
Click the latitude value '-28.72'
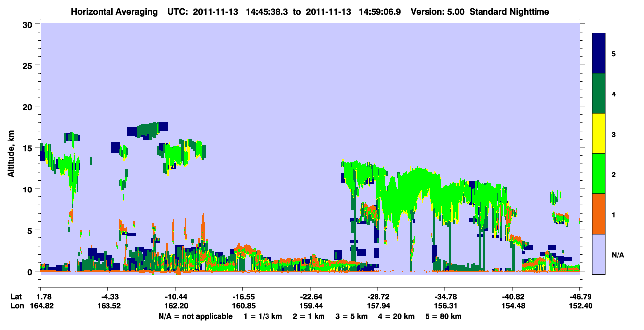pos(378,297)
